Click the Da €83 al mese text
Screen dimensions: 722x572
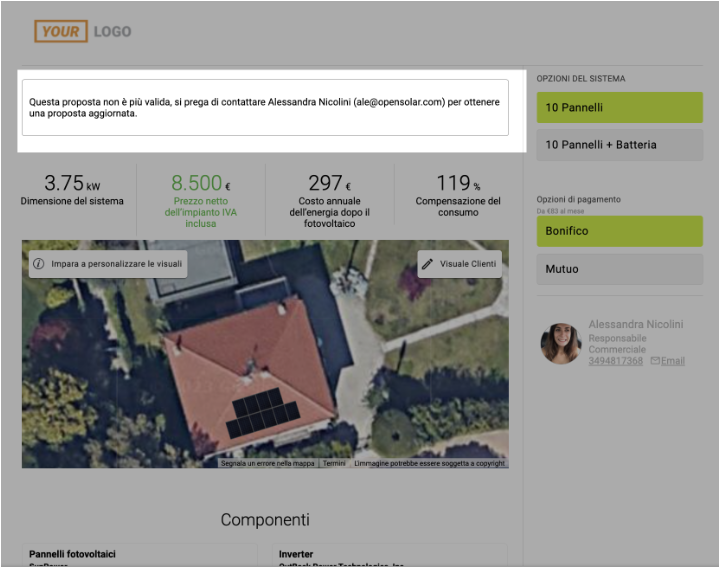(x=561, y=211)
